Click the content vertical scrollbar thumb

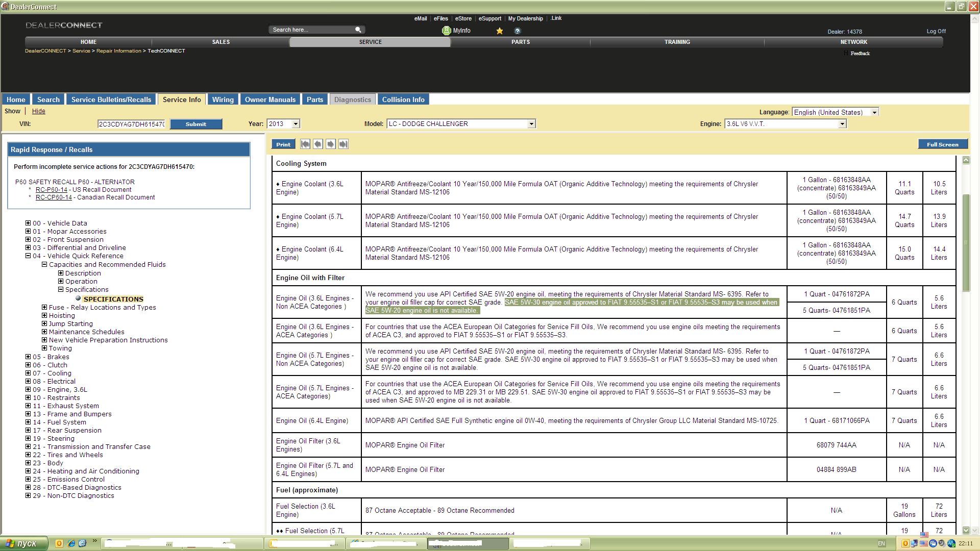966,242
